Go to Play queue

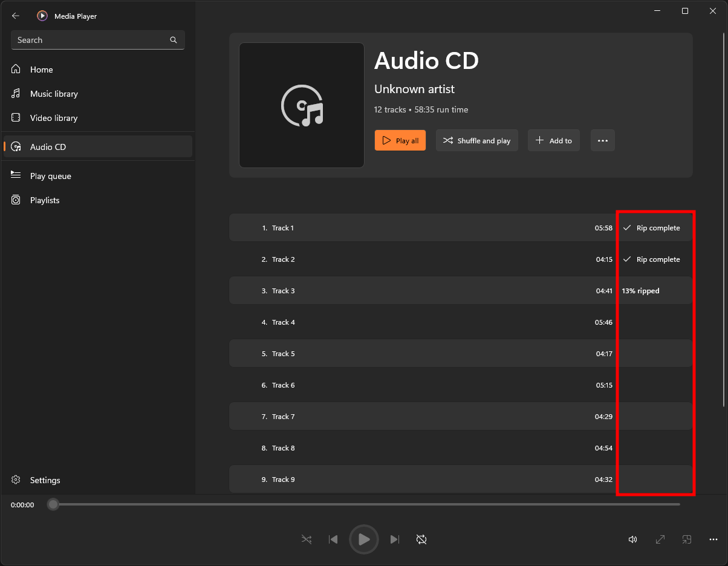tap(51, 176)
